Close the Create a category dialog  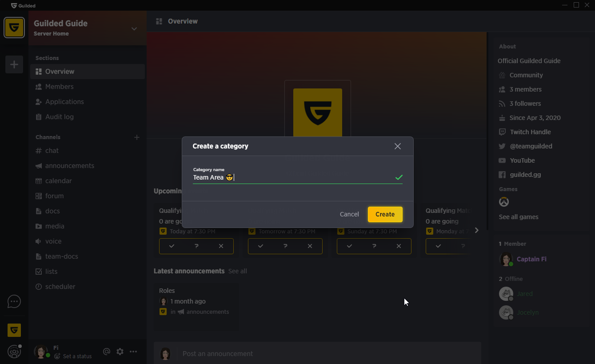coord(398,146)
